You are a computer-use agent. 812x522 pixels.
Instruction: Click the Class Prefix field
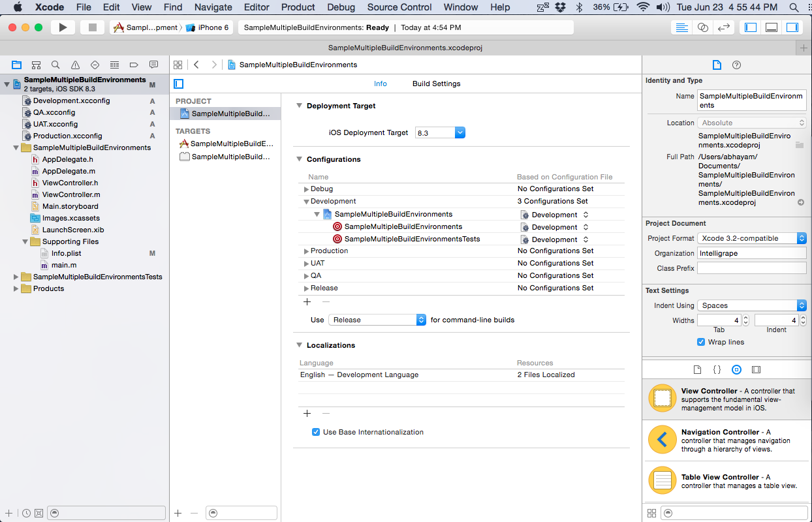coord(752,268)
